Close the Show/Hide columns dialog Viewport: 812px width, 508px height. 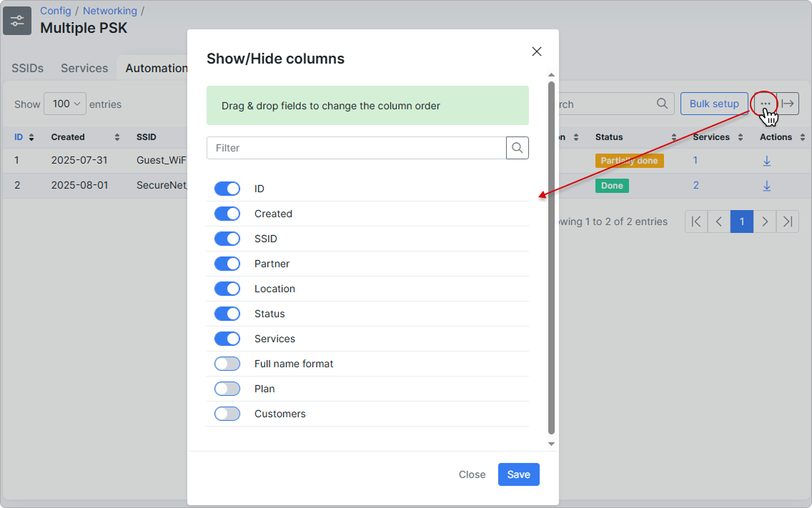[x=537, y=51]
